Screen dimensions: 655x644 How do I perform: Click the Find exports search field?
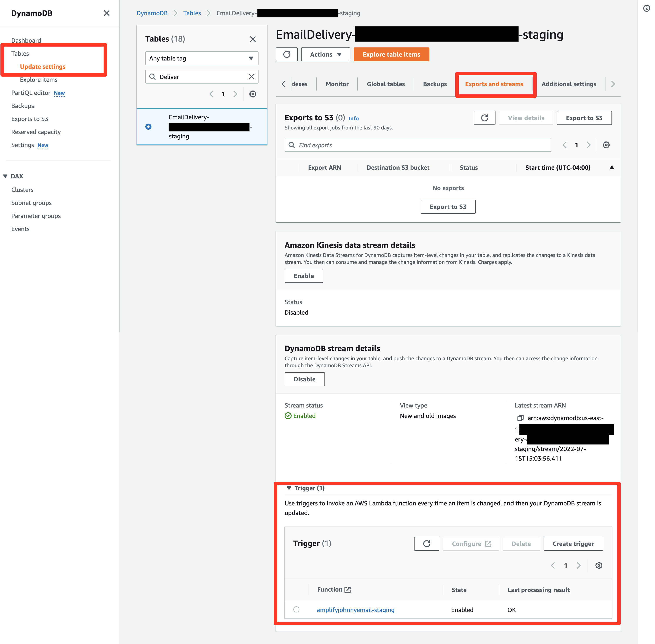click(x=418, y=145)
